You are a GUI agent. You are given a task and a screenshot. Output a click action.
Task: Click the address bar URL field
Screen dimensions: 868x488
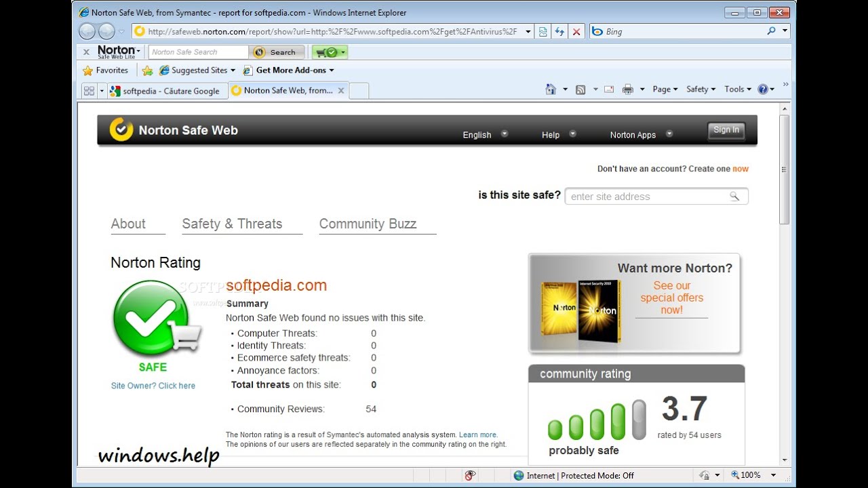332,31
